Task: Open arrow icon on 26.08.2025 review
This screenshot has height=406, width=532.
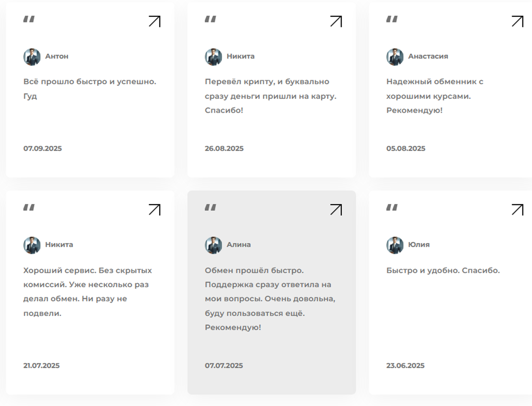Action: coord(336,21)
